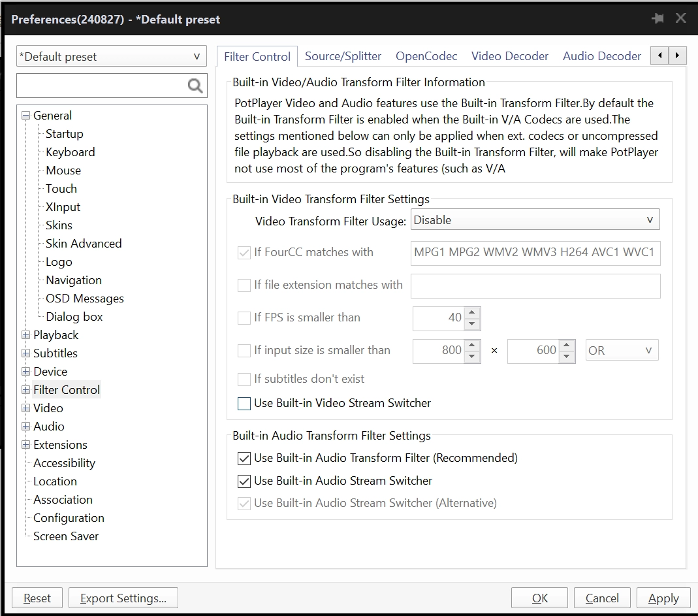
Task: Select Configuration in the settings tree
Action: point(69,517)
